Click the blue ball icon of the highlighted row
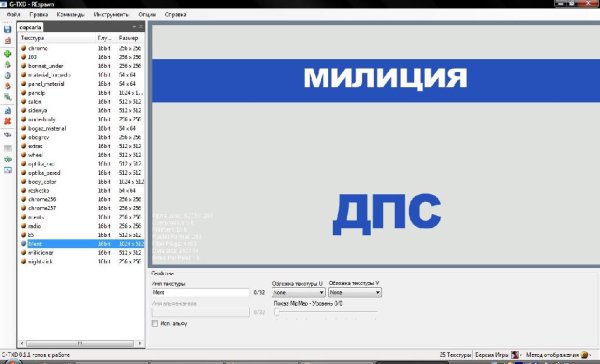600x364 pixels. tap(23, 243)
